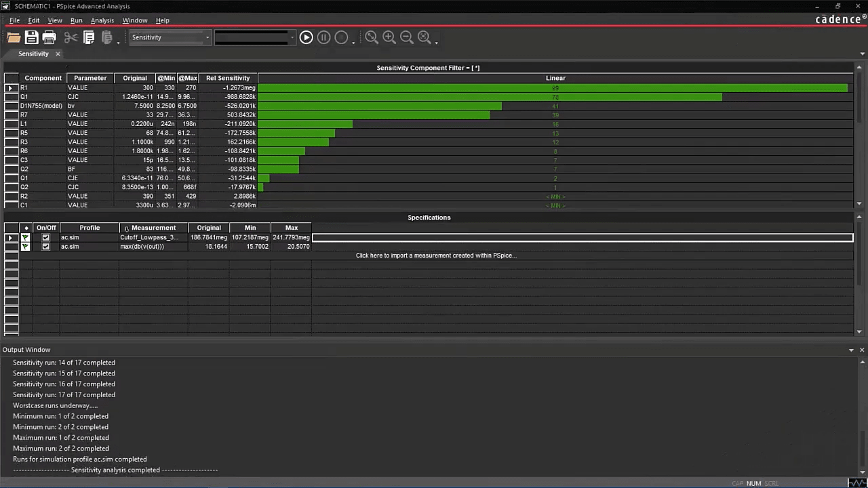Click here to import a PSpice measurement

point(436,256)
